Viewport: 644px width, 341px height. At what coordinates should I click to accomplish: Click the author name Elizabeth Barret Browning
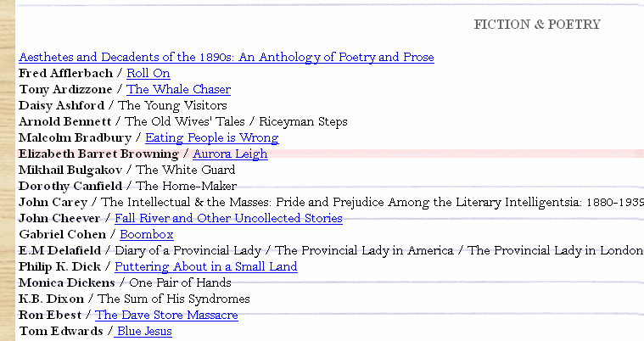tap(98, 154)
